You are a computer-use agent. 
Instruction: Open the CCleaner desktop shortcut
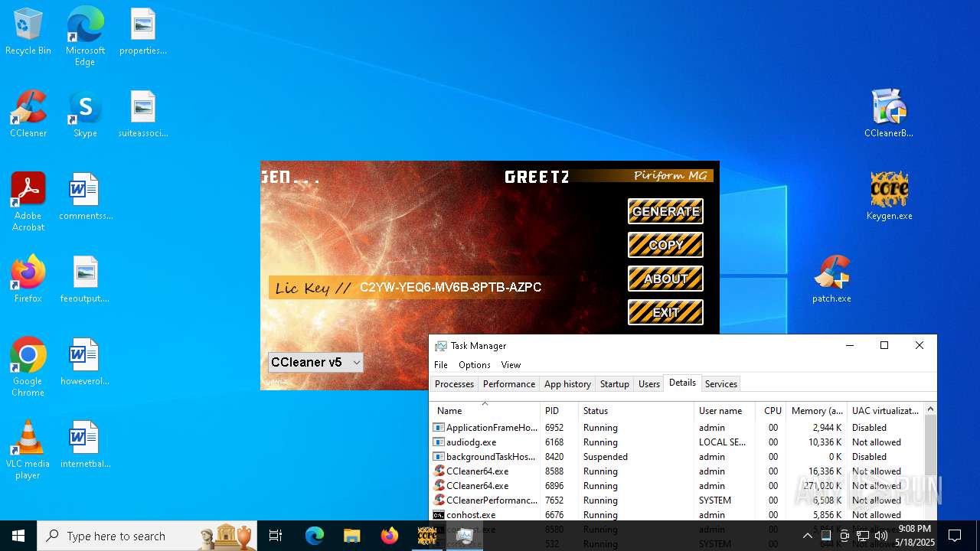click(28, 115)
